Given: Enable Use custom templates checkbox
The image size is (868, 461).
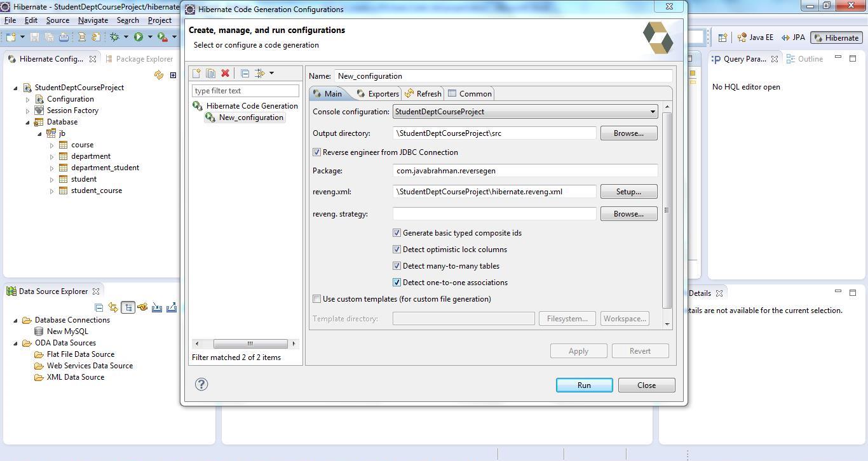Looking at the screenshot, I should coord(316,299).
